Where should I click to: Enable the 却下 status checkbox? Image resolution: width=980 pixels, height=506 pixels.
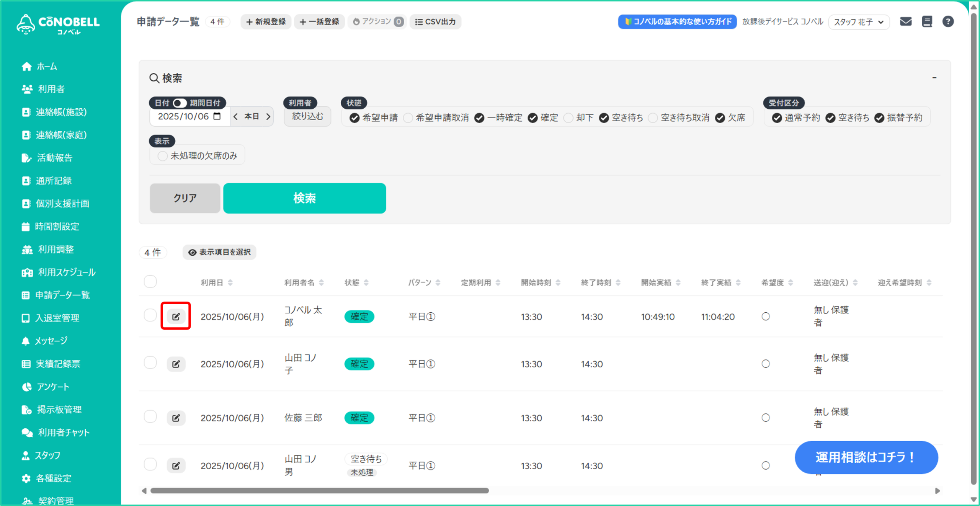pos(568,118)
